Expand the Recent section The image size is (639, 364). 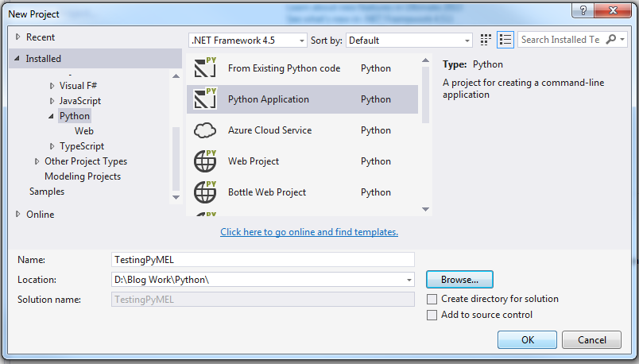click(17, 37)
